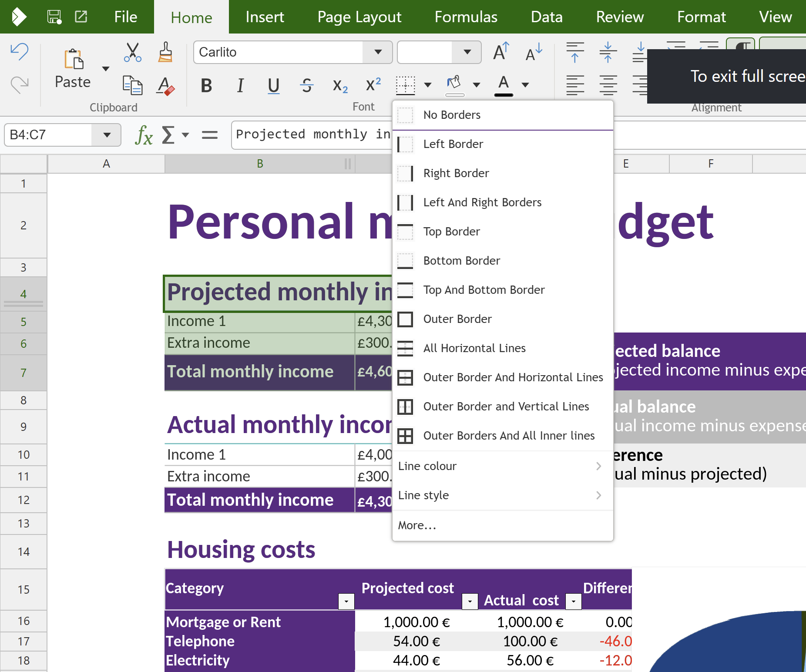Screen dimensions: 806x672
Task: Click More... in the borders menu
Action: (417, 525)
